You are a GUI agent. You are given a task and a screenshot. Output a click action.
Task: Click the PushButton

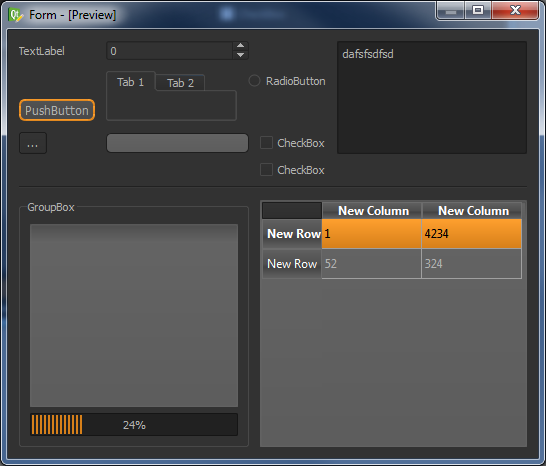coord(57,110)
